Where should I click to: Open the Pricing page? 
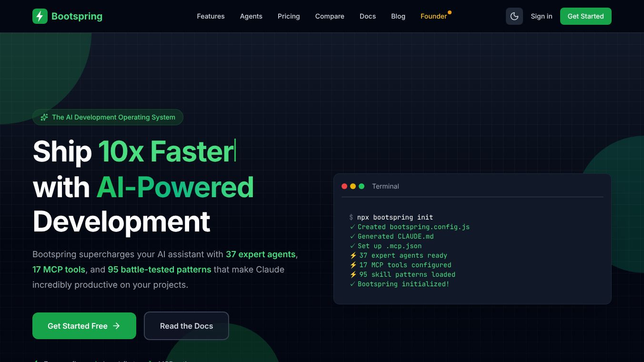(289, 16)
